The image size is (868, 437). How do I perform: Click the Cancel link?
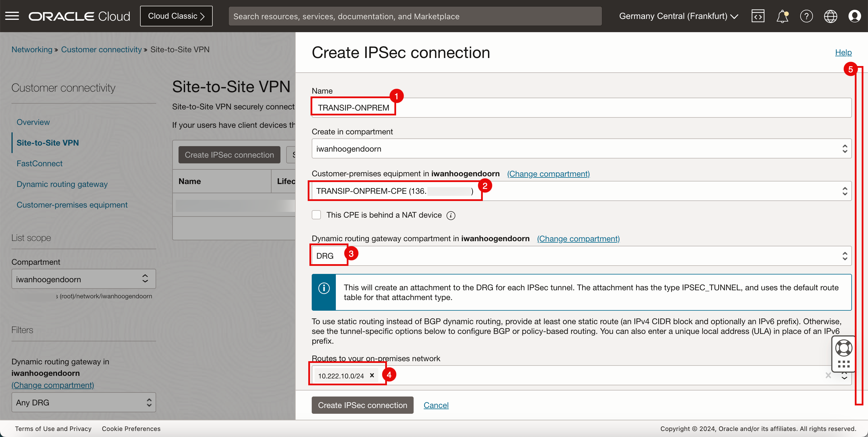coord(436,405)
